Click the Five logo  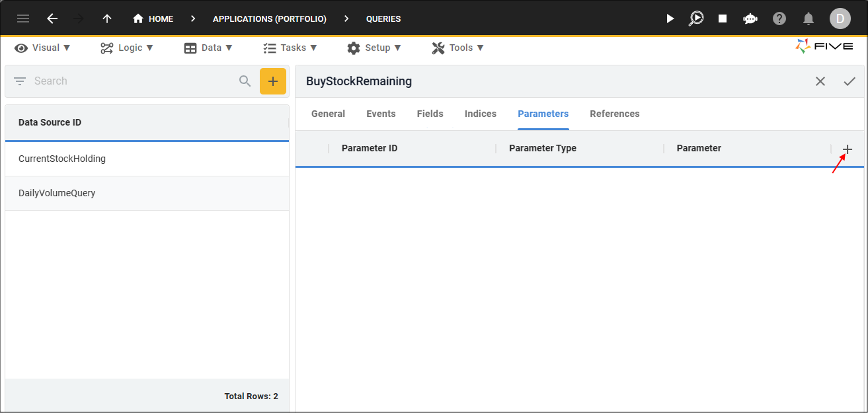pyautogui.click(x=824, y=46)
